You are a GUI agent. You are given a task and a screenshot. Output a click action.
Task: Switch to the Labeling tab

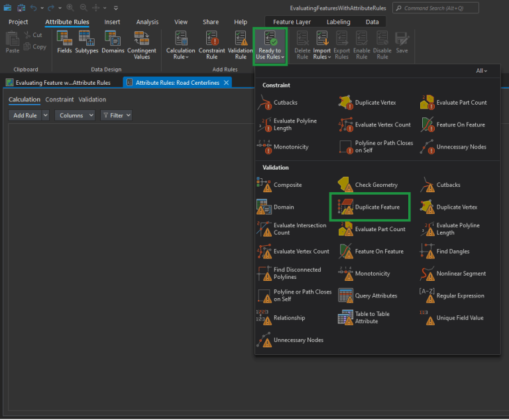click(x=338, y=22)
